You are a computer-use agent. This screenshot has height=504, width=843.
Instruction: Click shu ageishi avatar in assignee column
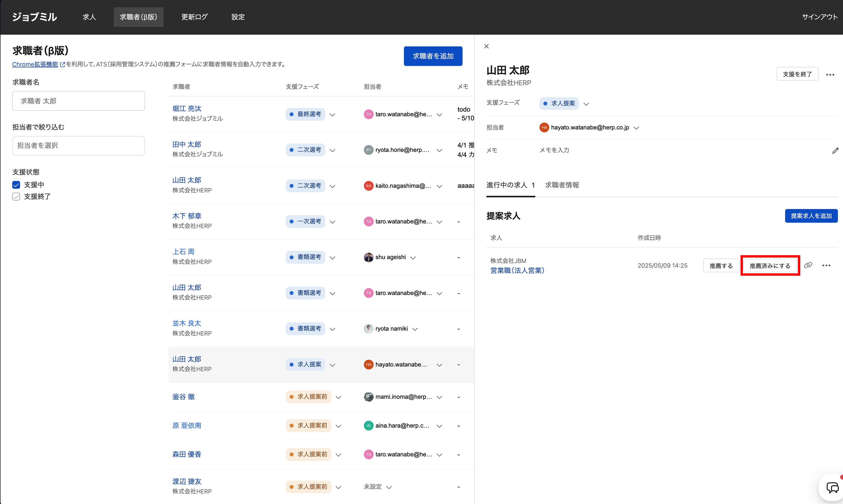coord(369,257)
